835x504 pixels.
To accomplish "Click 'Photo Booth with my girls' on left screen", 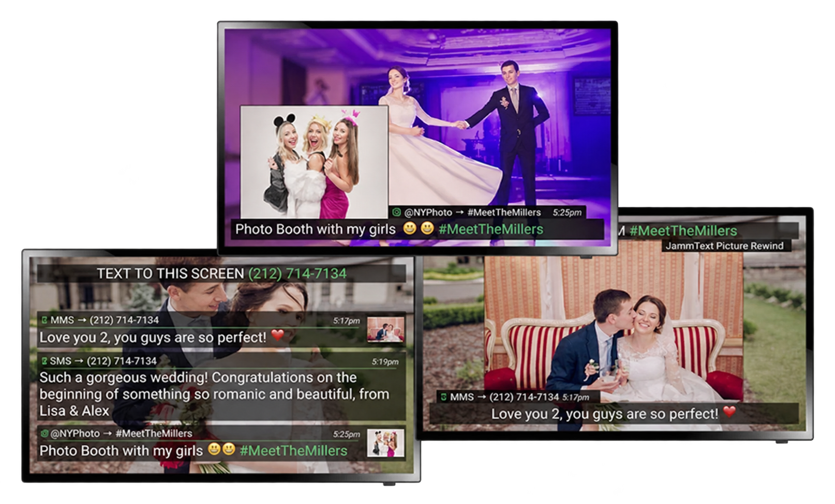I will click(121, 450).
